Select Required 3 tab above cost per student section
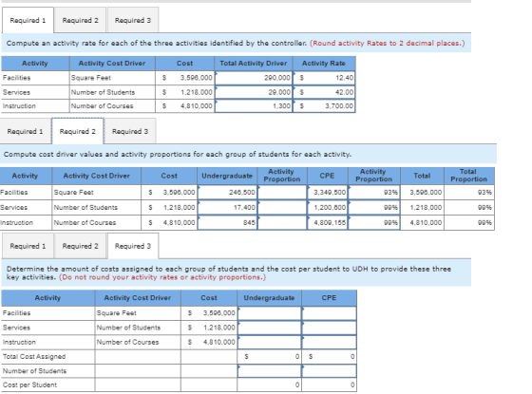532x394 pixels. coord(133,246)
